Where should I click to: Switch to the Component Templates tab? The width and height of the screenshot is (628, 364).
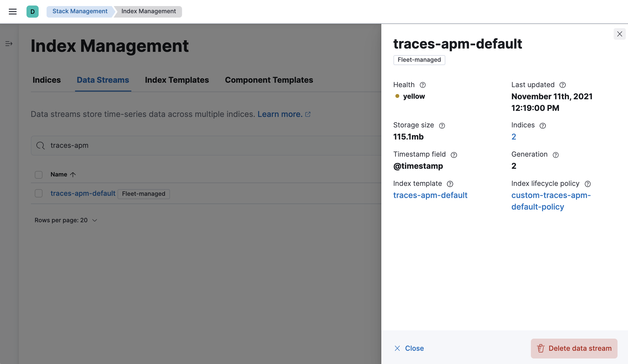[269, 80]
